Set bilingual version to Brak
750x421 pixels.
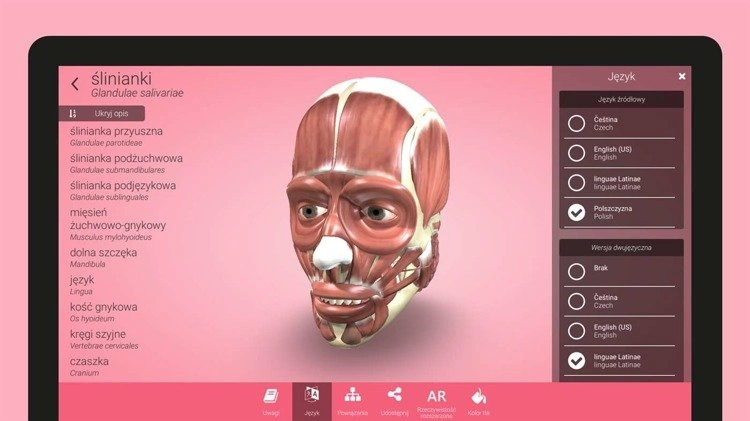point(576,271)
